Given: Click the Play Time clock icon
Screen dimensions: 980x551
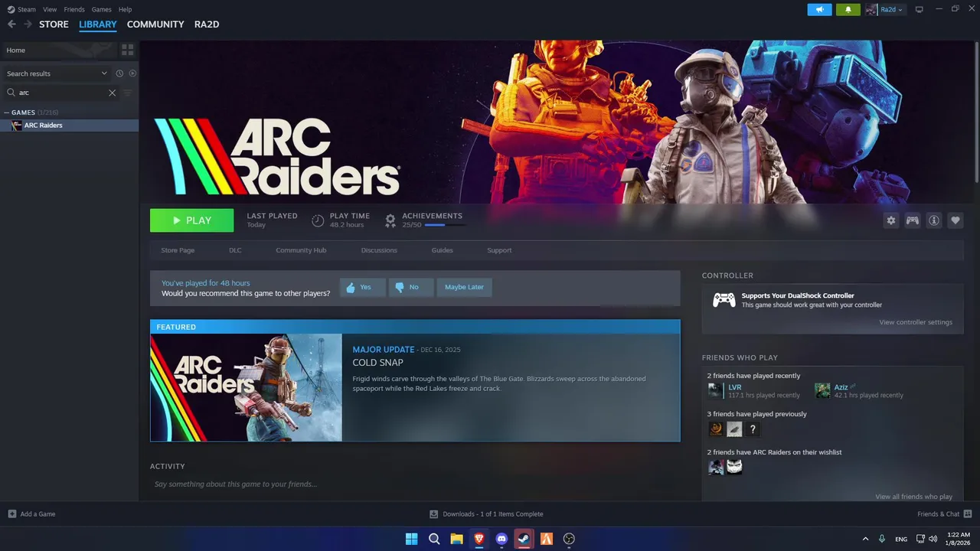Looking at the screenshot, I should pyautogui.click(x=318, y=220).
